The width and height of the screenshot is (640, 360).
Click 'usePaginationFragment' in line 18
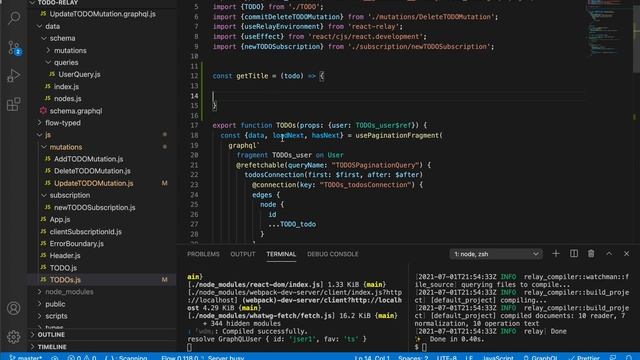[397, 135]
